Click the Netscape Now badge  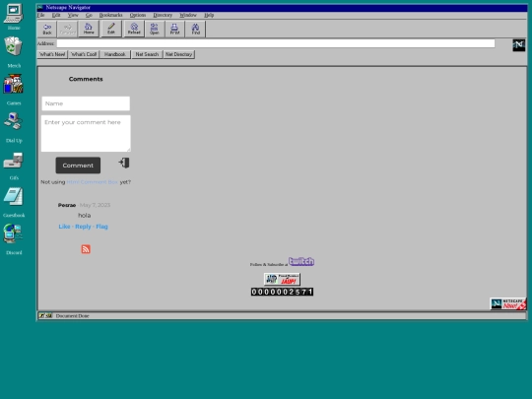tap(508, 303)
